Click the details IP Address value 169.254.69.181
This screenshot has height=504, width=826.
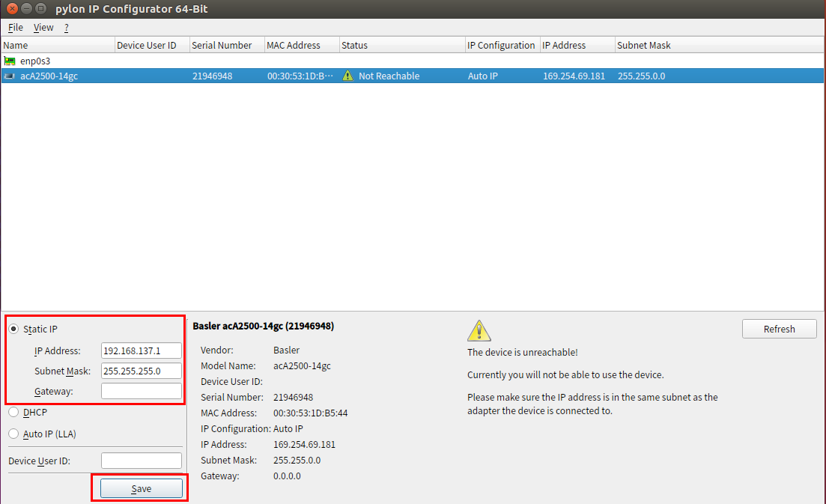point(305,445)
